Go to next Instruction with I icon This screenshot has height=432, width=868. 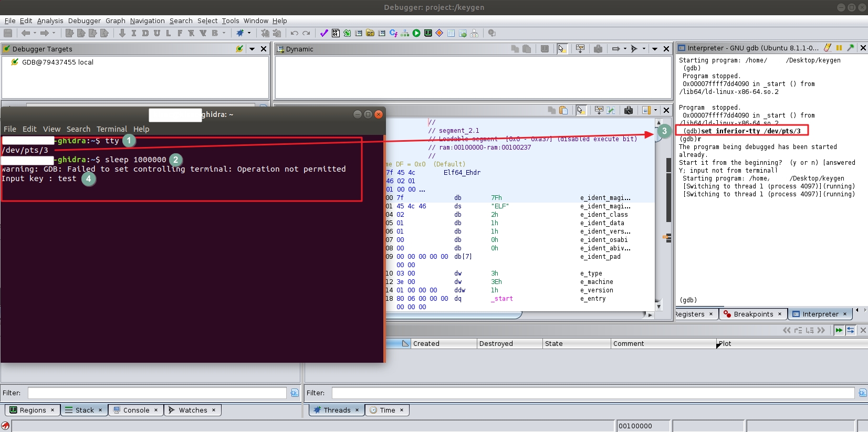coord(134,33)
